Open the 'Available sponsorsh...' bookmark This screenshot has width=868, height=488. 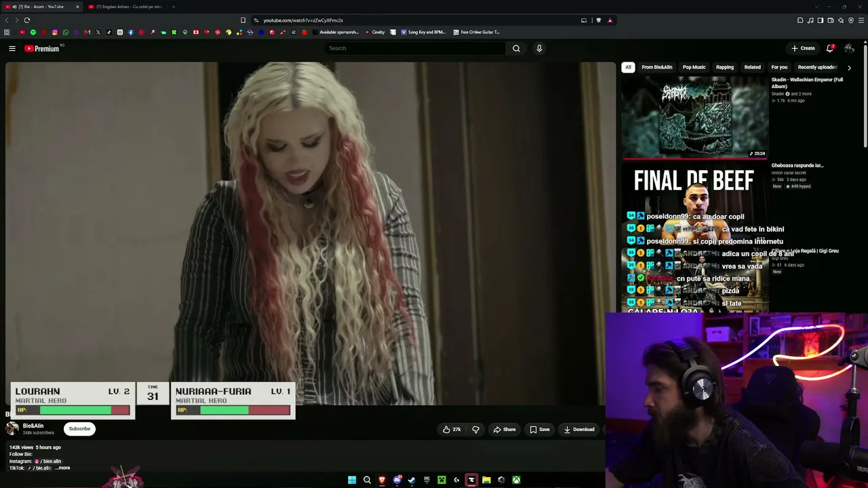(334, 32)
